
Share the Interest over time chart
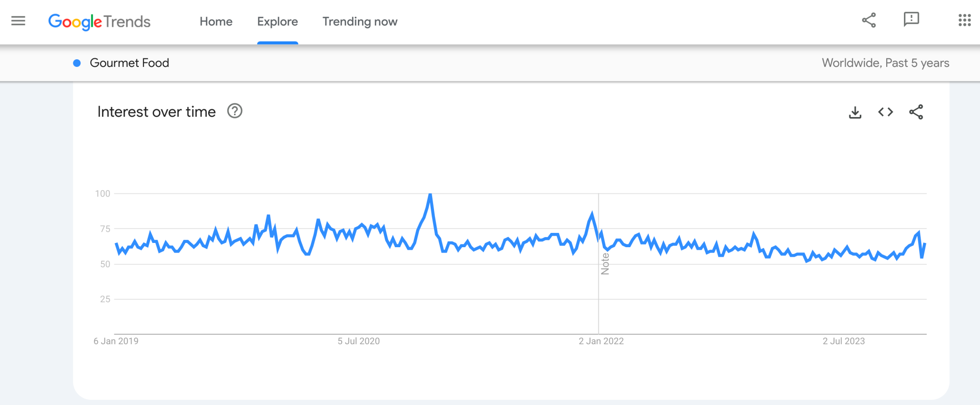point(916,112)
